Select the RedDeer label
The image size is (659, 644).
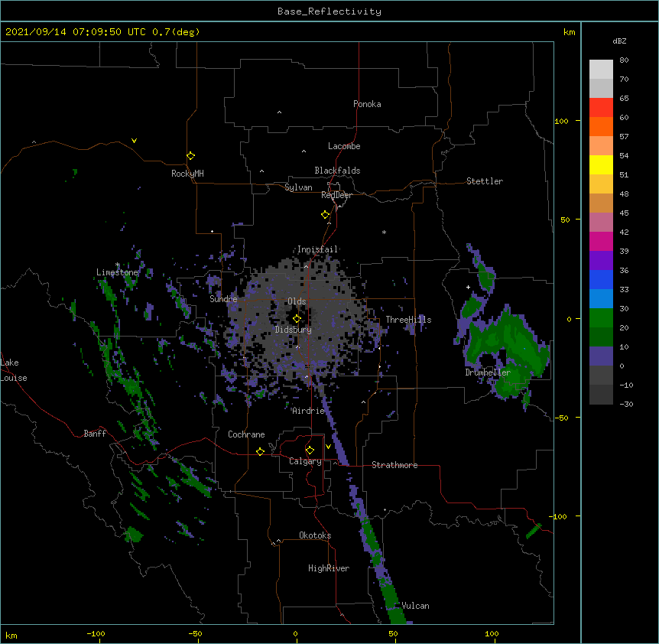pos(336,195)
